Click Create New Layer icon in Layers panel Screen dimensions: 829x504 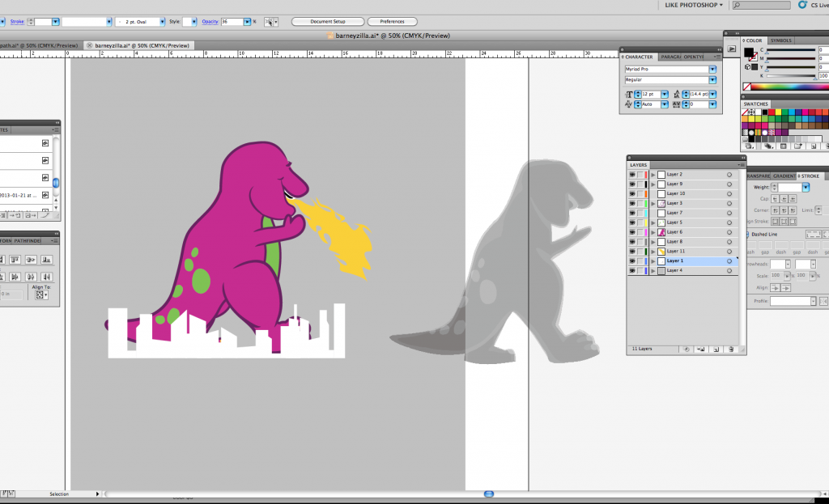[x=716, y=349]
